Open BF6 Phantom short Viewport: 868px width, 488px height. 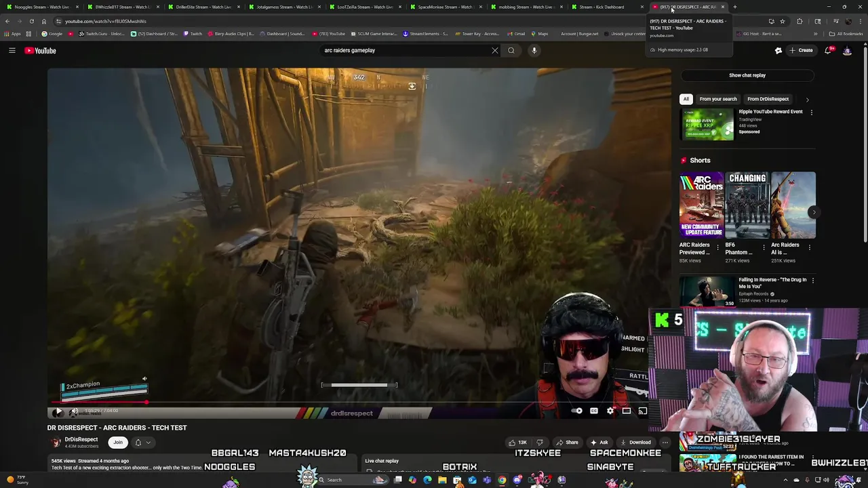pos(747,205)
